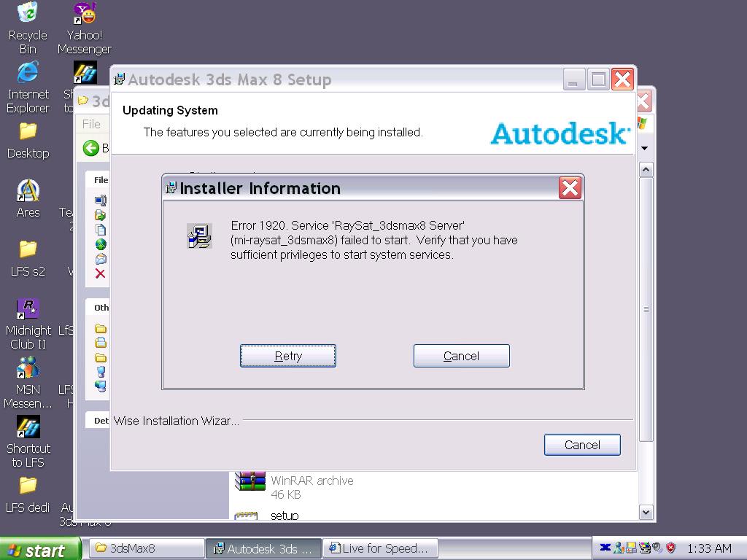The width and height of the screenshot is (747, 560).
Task: Click the setup error computer icon
Action: pyautogui.click(x=199, y=236)
